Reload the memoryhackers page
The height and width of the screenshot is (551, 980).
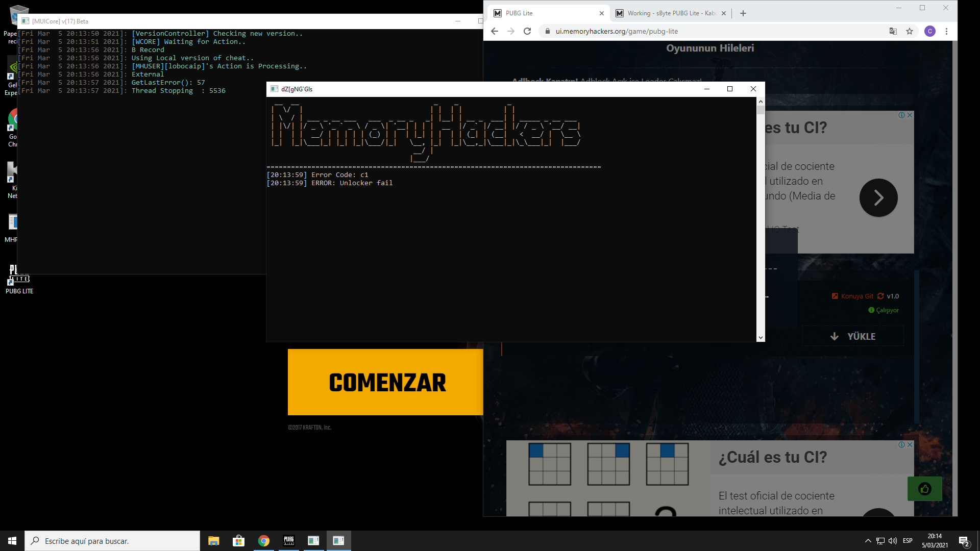[527, 31]
